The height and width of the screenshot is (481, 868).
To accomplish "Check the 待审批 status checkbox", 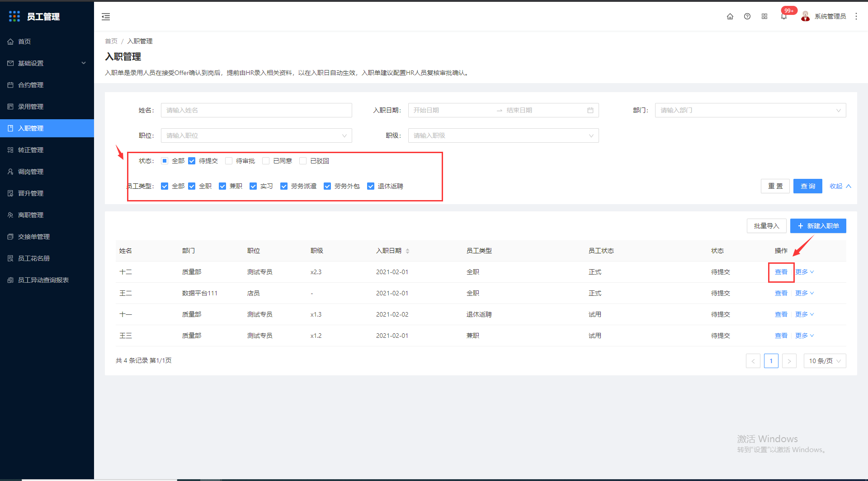I will click(x=229, y=161).
